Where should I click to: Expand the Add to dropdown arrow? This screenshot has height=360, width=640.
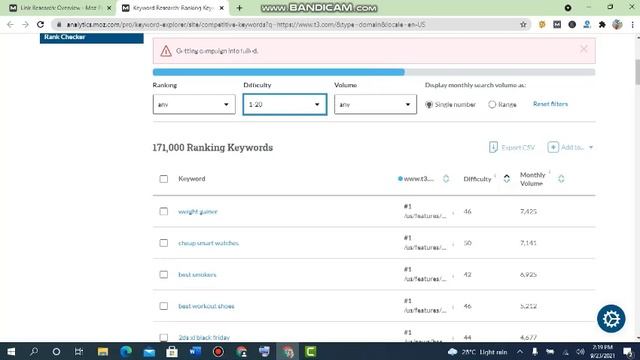point(591,147)
